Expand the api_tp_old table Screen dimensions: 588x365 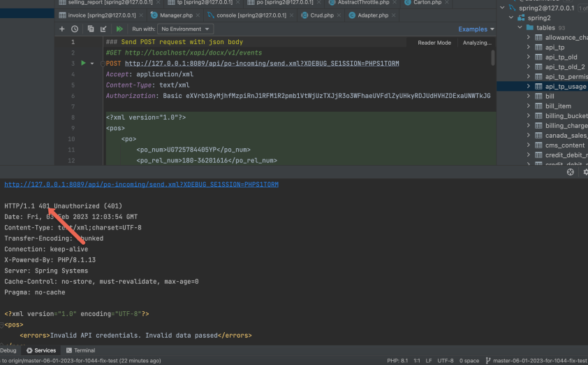[x=528, y=57]
